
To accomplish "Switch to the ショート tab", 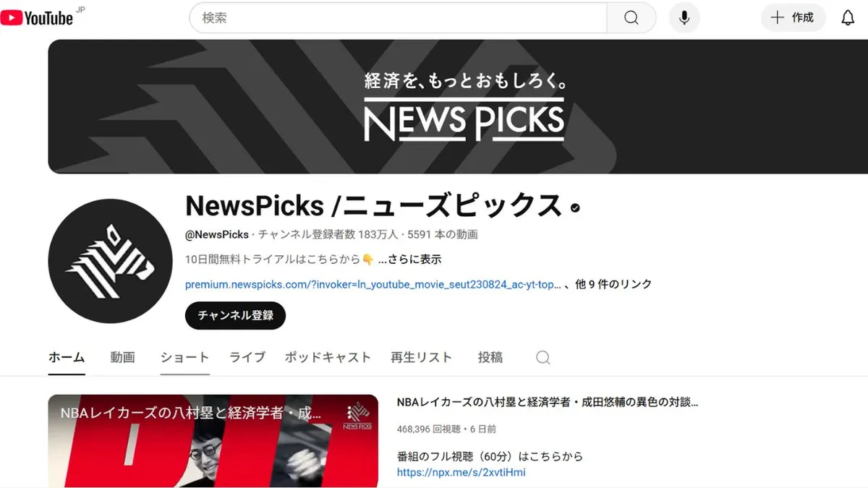I will pyautogui.click(x=185, y=357).
